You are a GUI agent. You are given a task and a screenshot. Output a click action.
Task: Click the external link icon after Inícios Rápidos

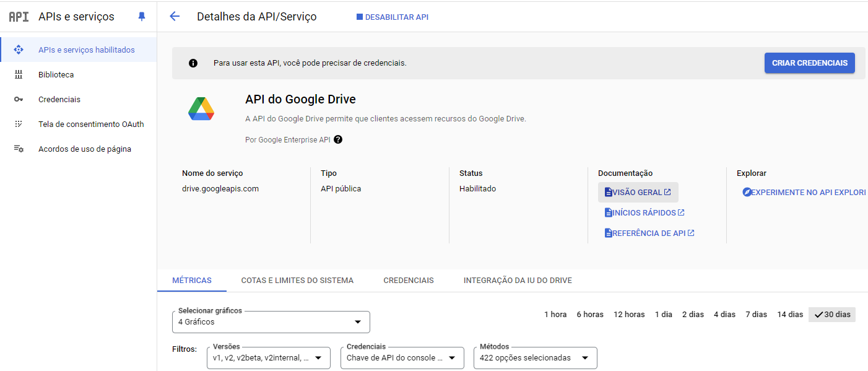tap(681, 212)
